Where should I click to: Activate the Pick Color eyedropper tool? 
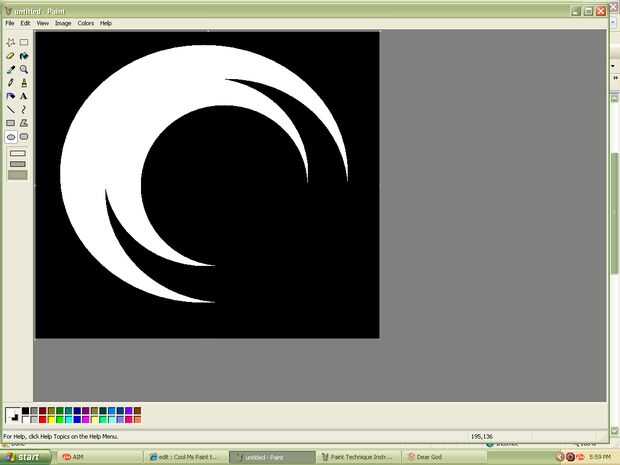11,70
